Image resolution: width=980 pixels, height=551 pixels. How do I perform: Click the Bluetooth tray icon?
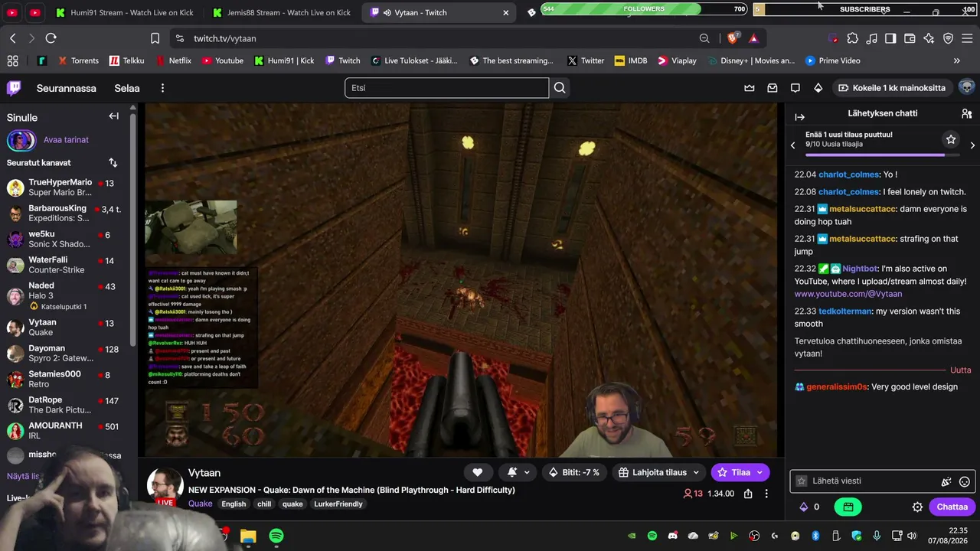(x=815, y=536)
